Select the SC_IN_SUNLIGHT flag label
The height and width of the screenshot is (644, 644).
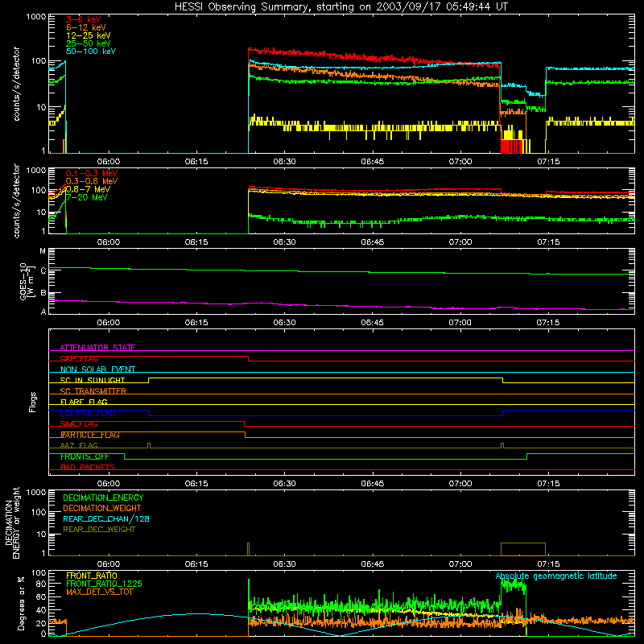coord(93,380)
